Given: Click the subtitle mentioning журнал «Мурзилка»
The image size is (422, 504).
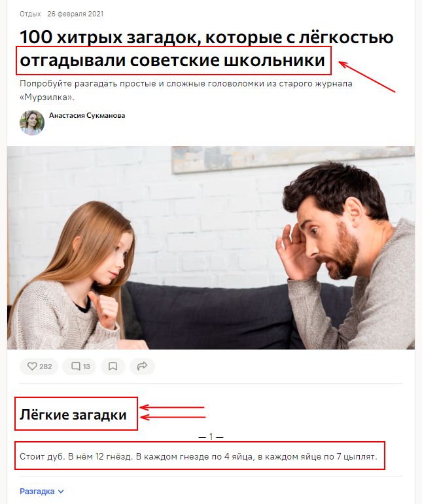Looking at the screenshot, I should (x=186, y=90).
